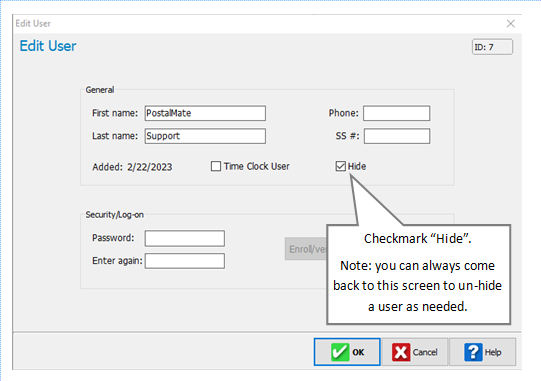Click the partially hidden Enroll/verify button

(306, 249)
